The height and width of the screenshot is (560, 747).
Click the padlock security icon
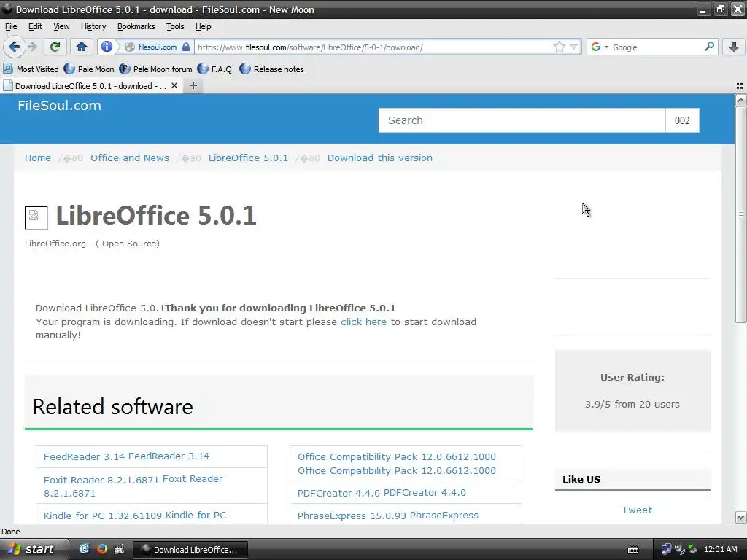(186, 47)
